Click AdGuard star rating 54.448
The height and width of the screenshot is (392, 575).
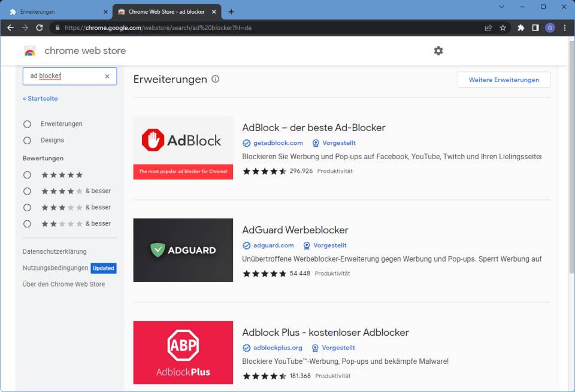pos(276,274)
